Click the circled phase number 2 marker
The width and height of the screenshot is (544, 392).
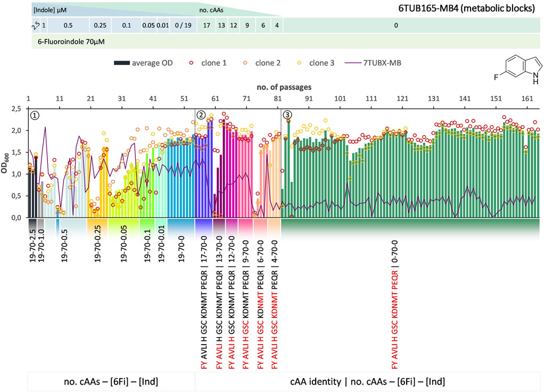(x=201, y=115)
